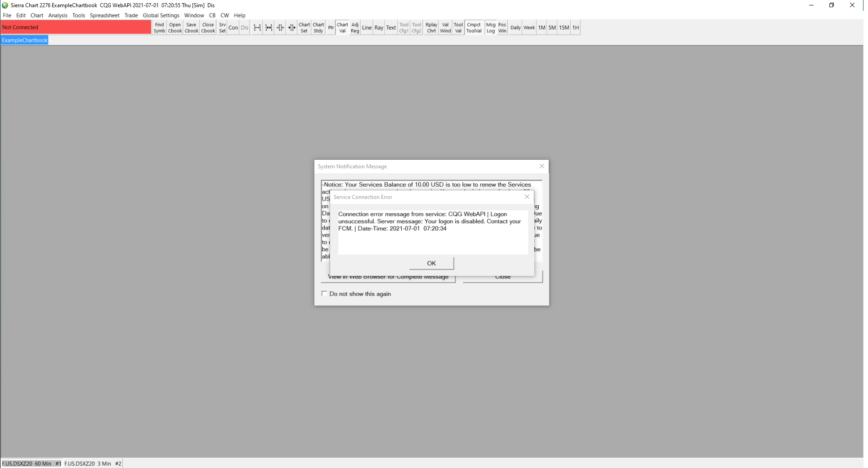Image resolution: width=868 pixels, height=468 pixels.
Task: Open the Window menu
Action: [x=194, y=15]
